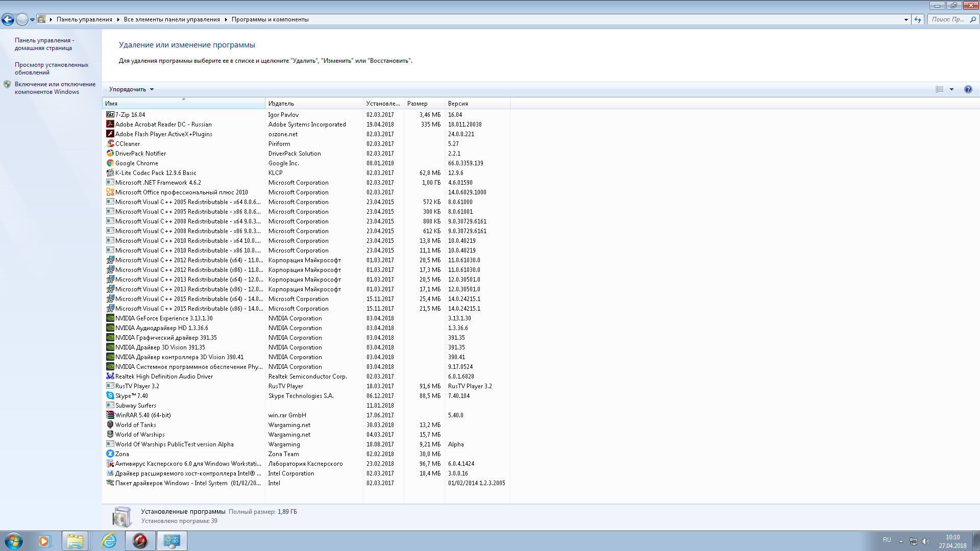Select Visual C++ 2015 Redistributable (x86) row
The width and height of the screenshot is (980, 551).
(x=306, y=309)
